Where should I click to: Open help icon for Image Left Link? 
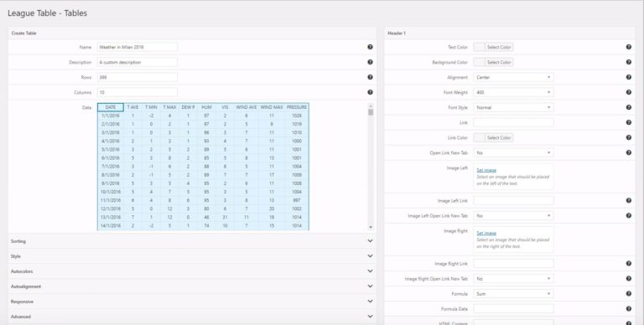[628, 201]
